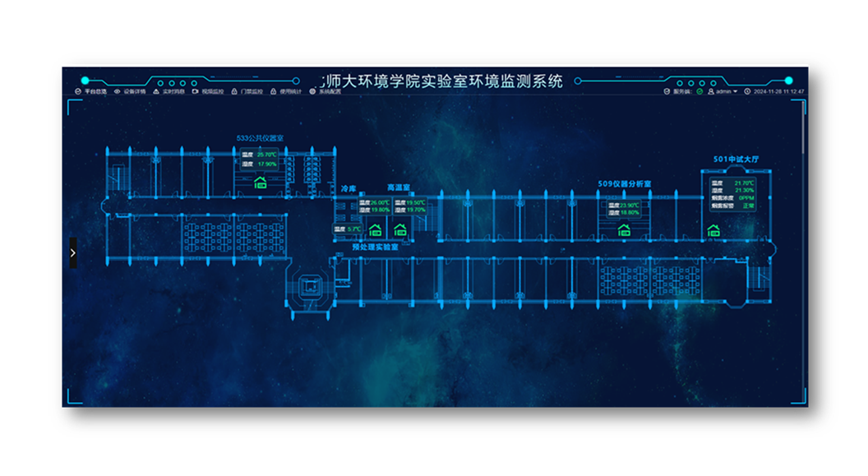This screenshot has width=868, height=476.
Task: Click the green sensor icon in 533公共仪器室
Action: [260, 183]
